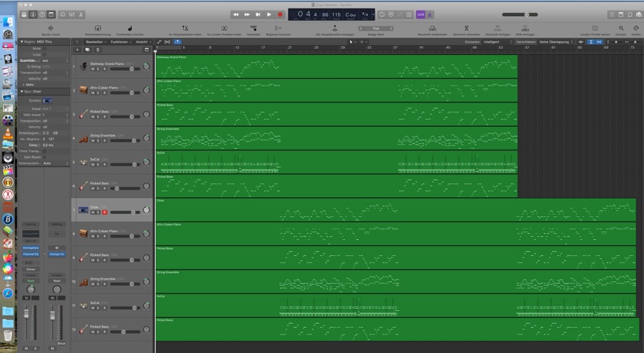Screen dimensions: 644x353
Task: Open Quick Help question mark button
Action: 42,15
